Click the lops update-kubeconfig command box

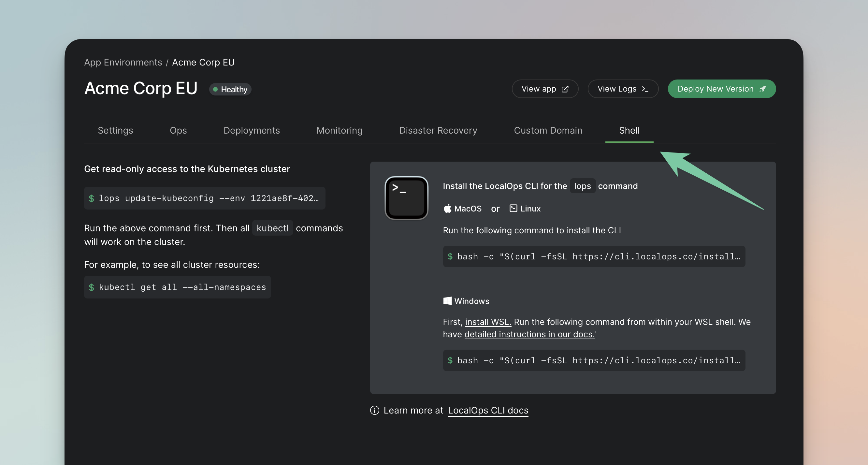pos(205,198)
